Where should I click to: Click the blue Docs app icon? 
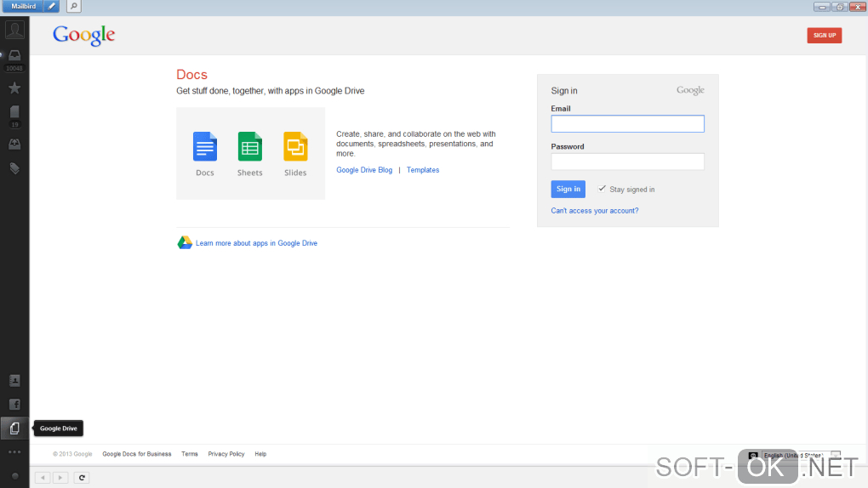tap(205, 146)
